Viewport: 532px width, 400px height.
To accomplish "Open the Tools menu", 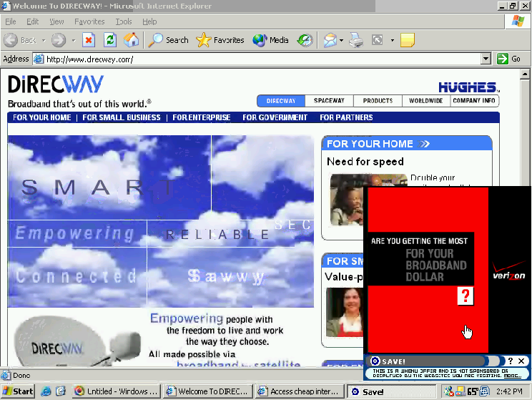I will 124,21.
